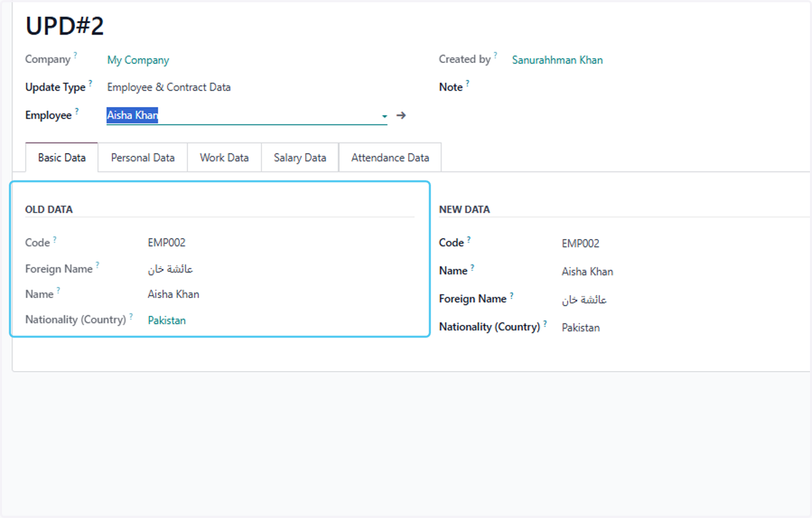Show help tooltip next to Created by
Viewport: 812px width, 518px height.
click(495, 56)
